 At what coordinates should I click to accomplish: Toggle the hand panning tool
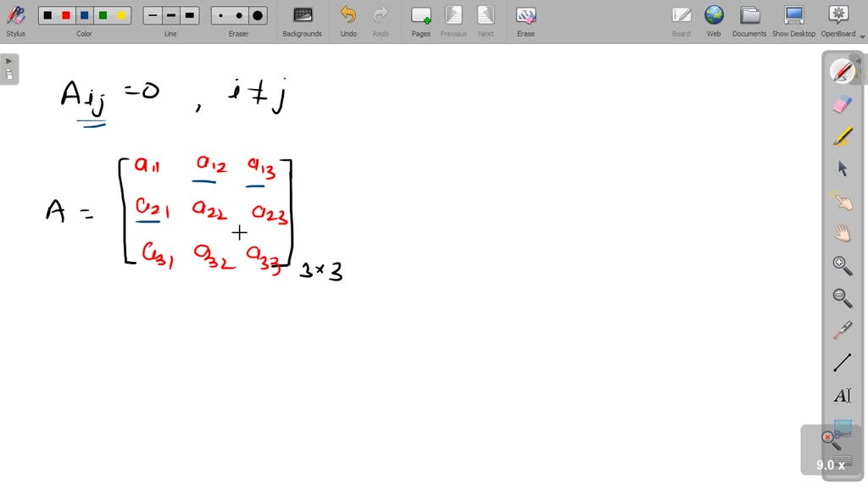click(x=842, y=232)
